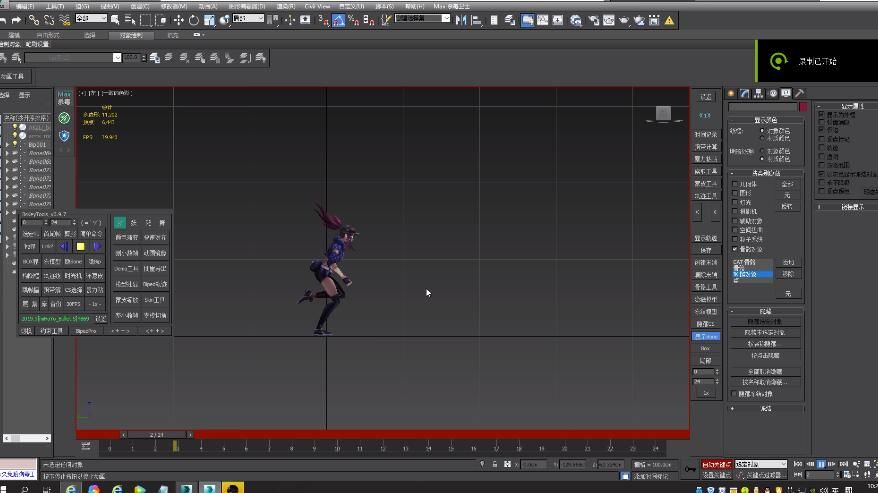The image size is (878, 493).
Task: Click the yellow square stop button in BoneyTools
Action: click(81, 246)
